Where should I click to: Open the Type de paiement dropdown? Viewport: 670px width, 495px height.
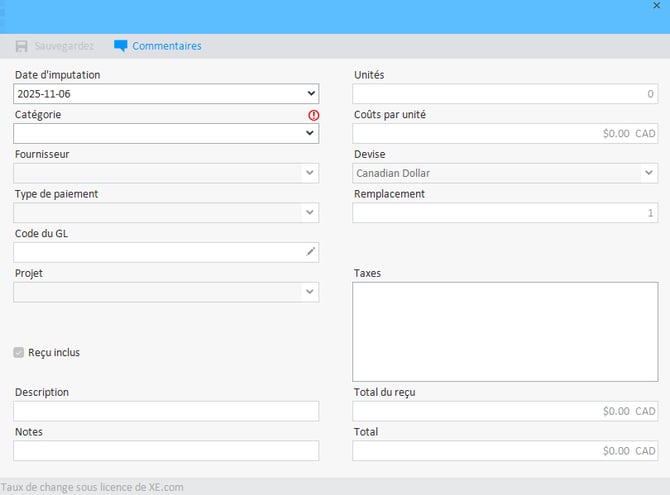click(310, 212)
